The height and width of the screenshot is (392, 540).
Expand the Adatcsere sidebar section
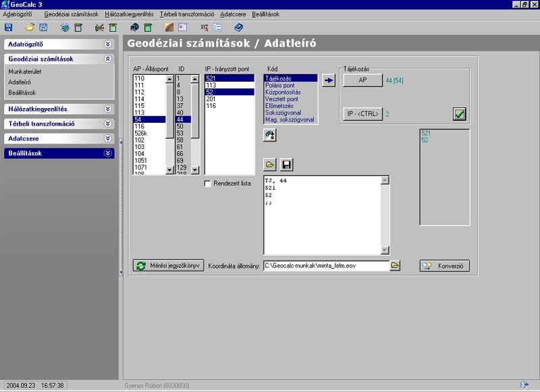pos(108,138)
